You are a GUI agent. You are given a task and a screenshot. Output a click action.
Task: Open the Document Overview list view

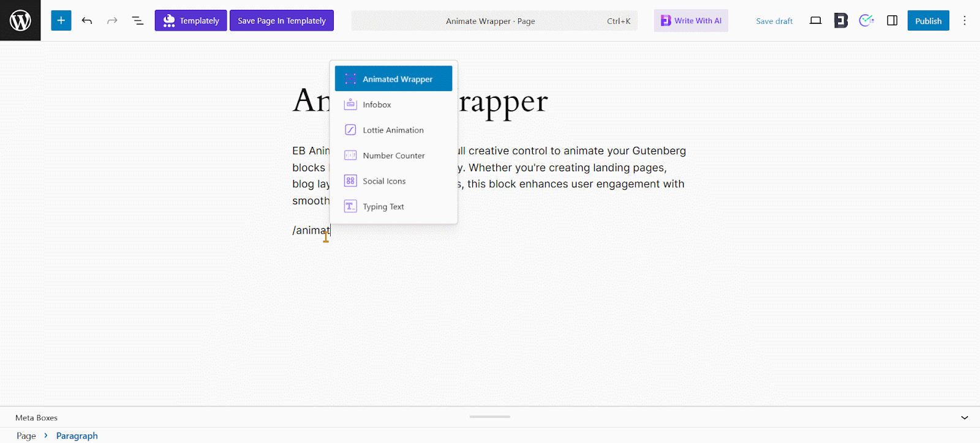click(x=138, y=21)
